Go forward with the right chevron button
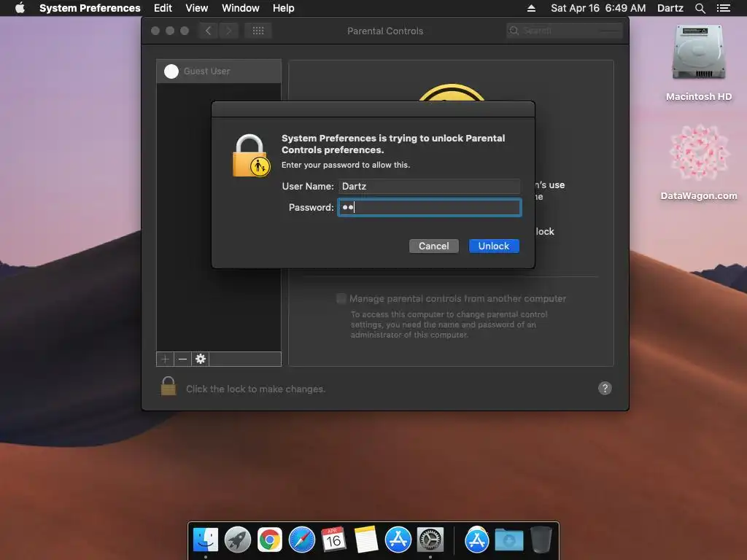Viewport: 747px width, 560px height. pos(228,31)
